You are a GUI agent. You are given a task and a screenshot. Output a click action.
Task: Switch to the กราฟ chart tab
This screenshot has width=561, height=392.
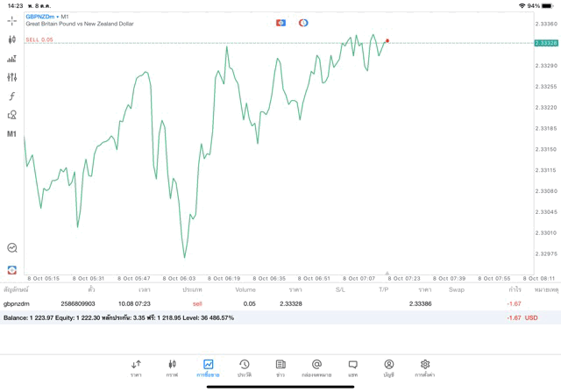pos(172,367)
